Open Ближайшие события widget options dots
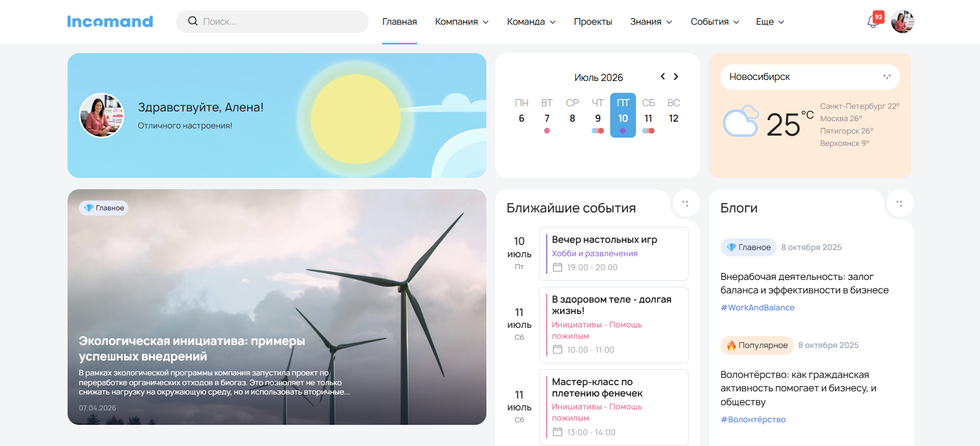This screenshot has width=980, height=446. pyautogui.click(x=685, y=203)
